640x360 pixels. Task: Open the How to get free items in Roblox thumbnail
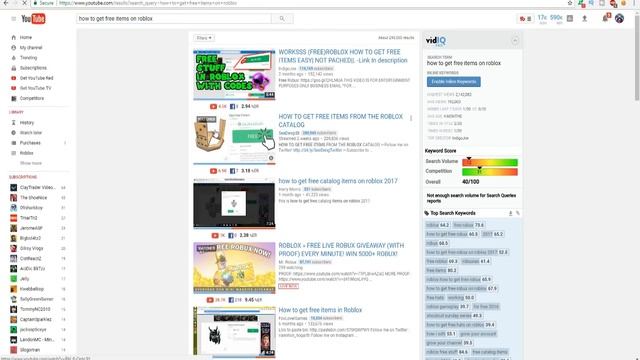(x=234, y=332)
